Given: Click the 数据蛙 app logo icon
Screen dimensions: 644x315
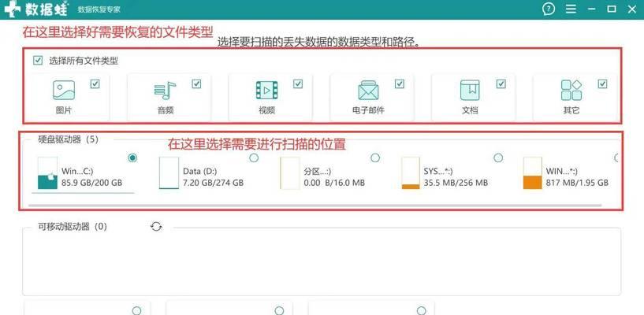Looking at the screenshot, I should pyautogui.click(x=13, y=9).
